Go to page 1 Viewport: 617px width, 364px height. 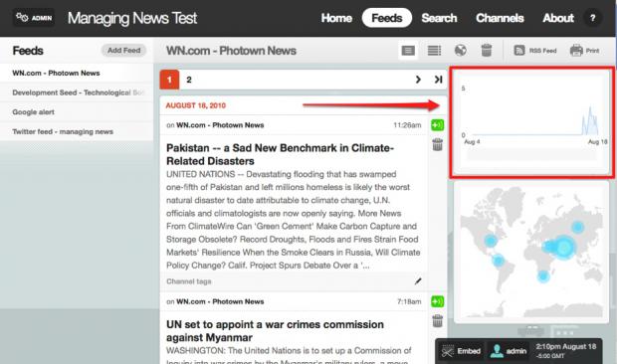169,80
